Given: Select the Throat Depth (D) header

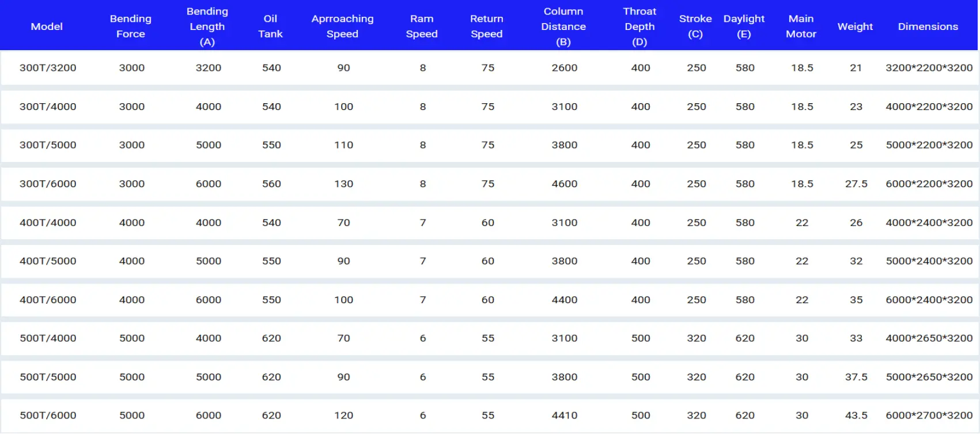Looking at the screenshot, I should point(640,27).
